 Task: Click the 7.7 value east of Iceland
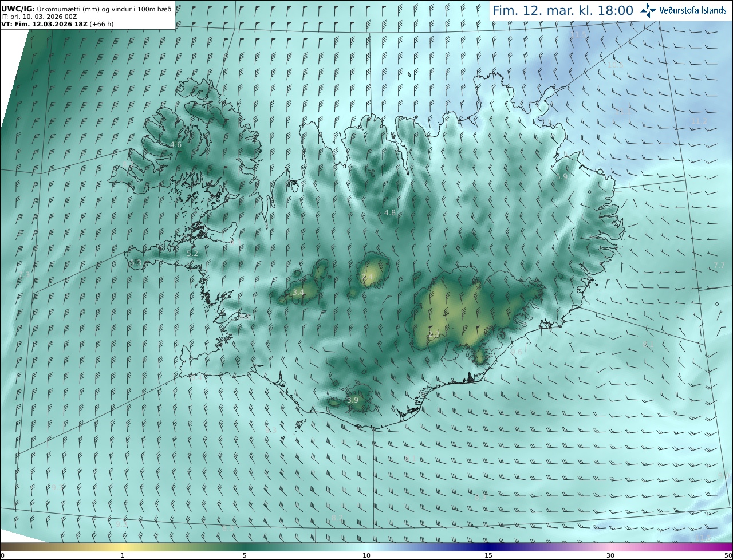click(719, 266)
